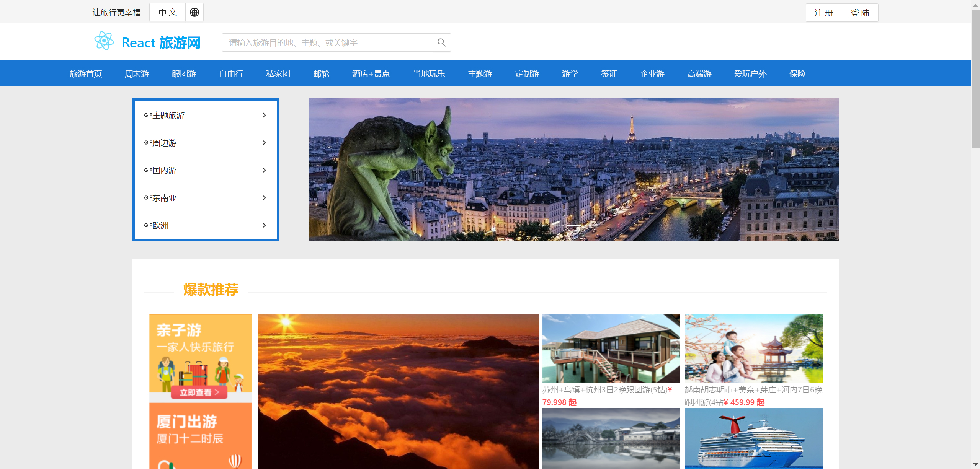Click GIF icon beside 国内游
This screenshot has width=980, height=469.
tap(148, 170)
